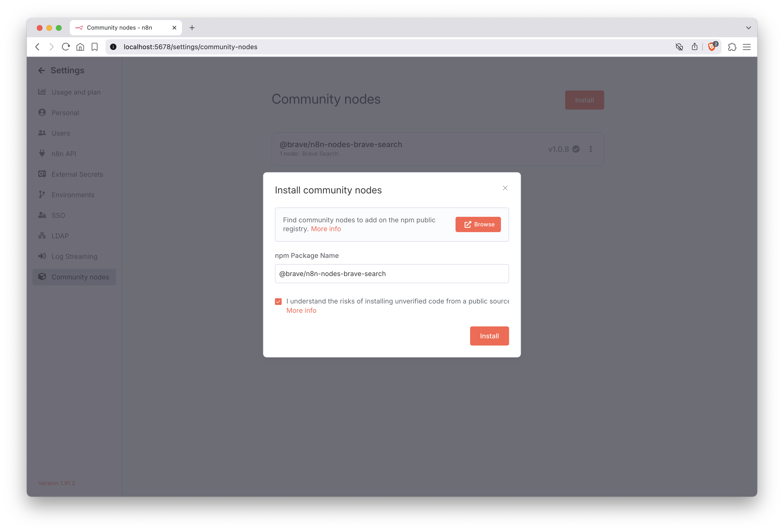Select Community nodes in sidebar

[74, 277]
